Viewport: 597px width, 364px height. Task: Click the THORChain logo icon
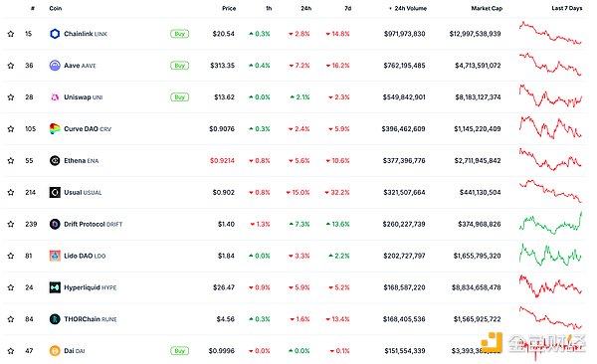(55, 319)
